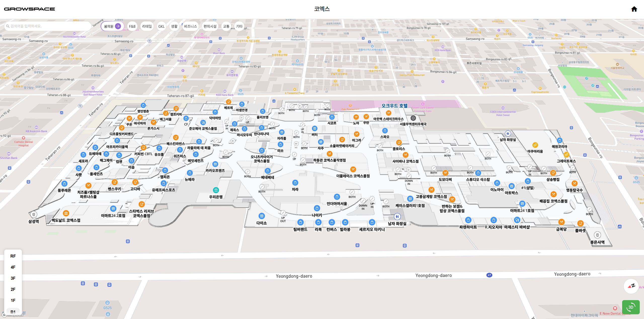Click the 나이키 store shopping-bag icon

point(316,208)
